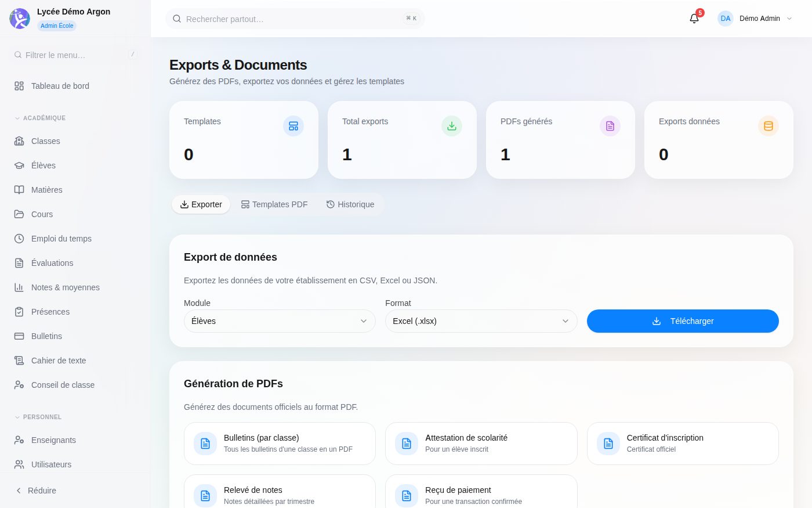Open Utilisateurs in the sidebar
Image resolution: width=812 pixels, height=508 pixels.
[75, 464]
